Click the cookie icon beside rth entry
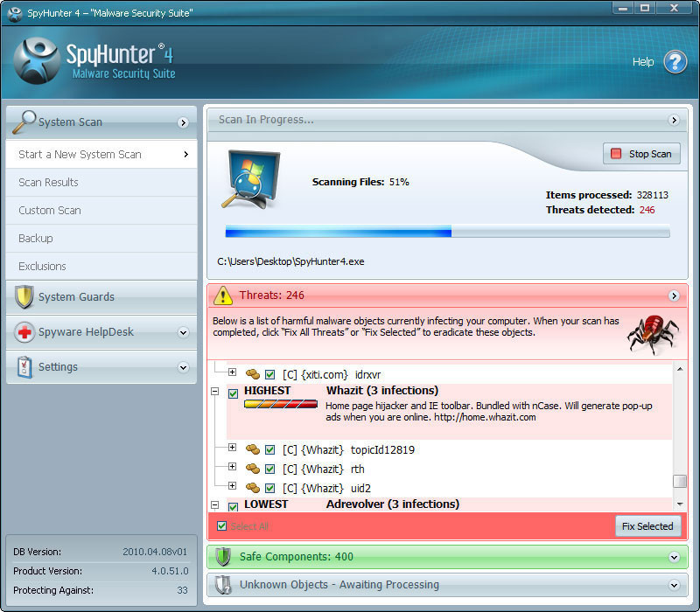This screenshot has height=612, width=700. [253, 469]
